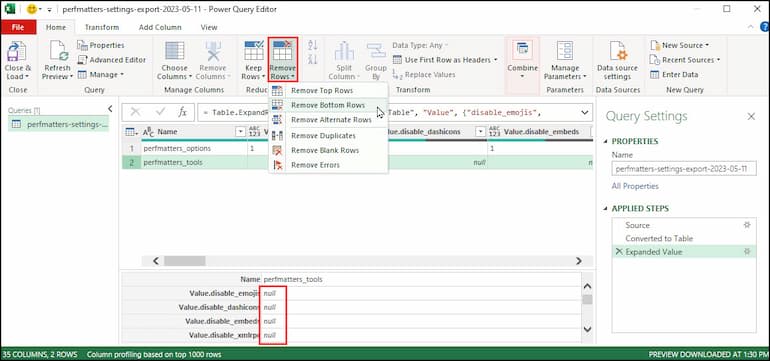Click the Close & Load icon
Screen dimensions: 770x361
[x=17, y=52]
